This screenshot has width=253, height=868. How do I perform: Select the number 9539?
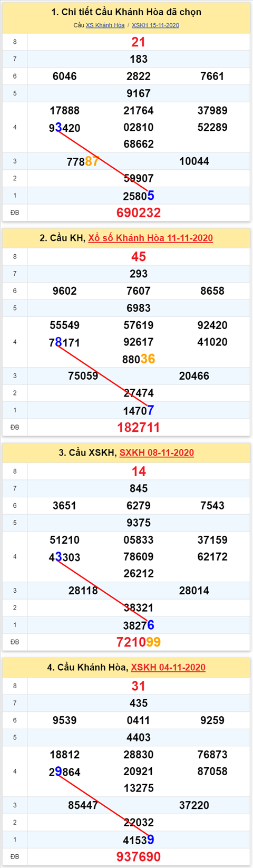[x=65, y=720]
